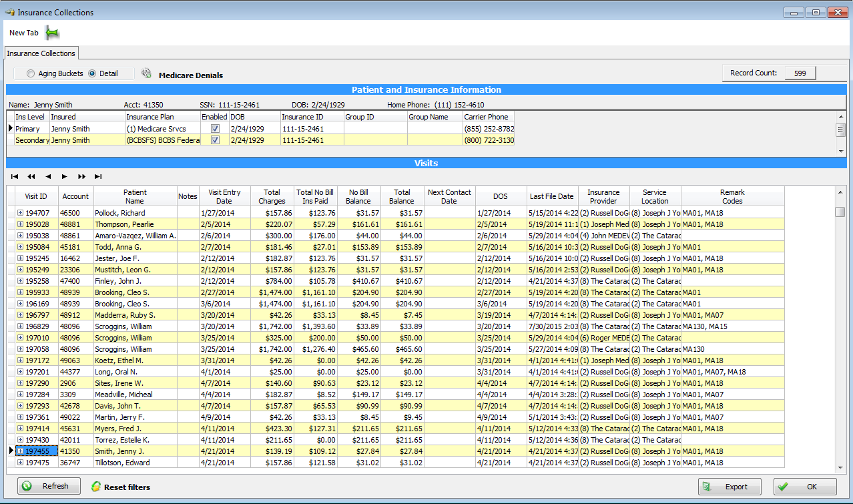Image resolution: width=853 pixels, height=504 pixels.
Task: Sort by Visit Entry Date column header
Action: tap(224, 196)
